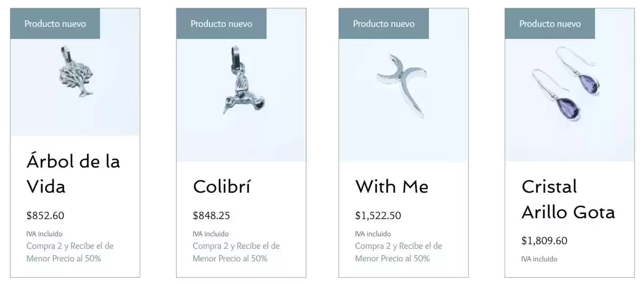Click the $848.25 price
Image resolution: width=644 pixels, height=284 pixels.
211,216
